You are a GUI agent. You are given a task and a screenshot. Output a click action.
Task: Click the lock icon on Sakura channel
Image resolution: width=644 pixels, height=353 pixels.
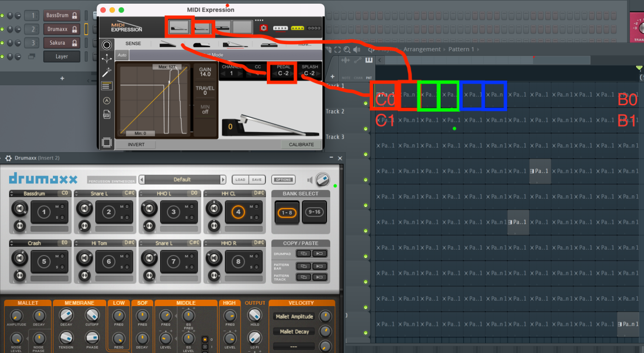pyautogui.click(x=75, y=43)
